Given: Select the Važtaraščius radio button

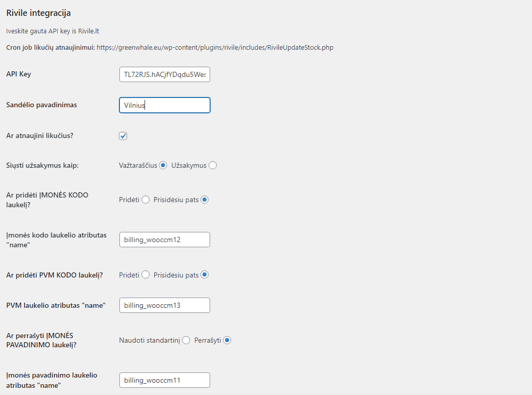Looking at the screenshot, I should (163, 165).
